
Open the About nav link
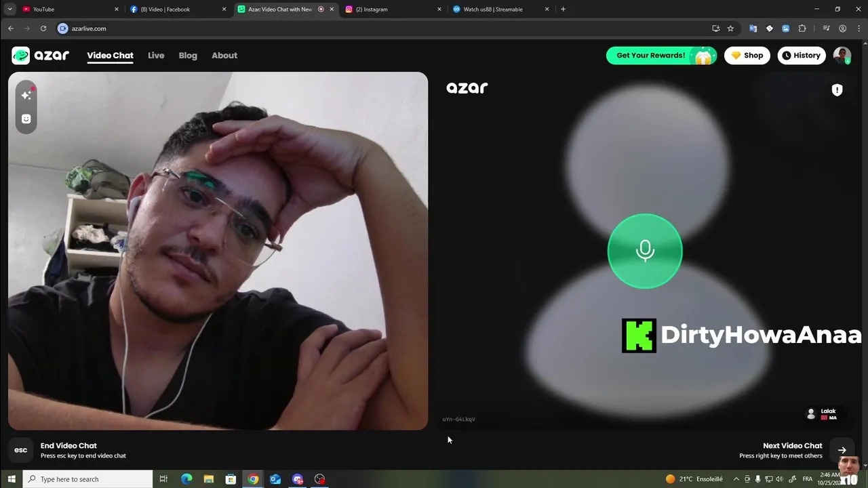pos(224,56)
